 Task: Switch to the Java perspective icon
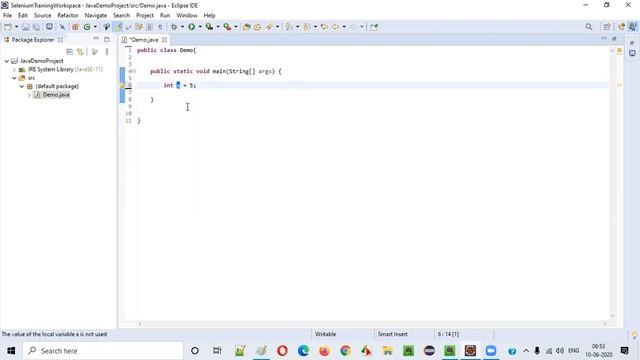pyautogui.click(x=632, y=27)
